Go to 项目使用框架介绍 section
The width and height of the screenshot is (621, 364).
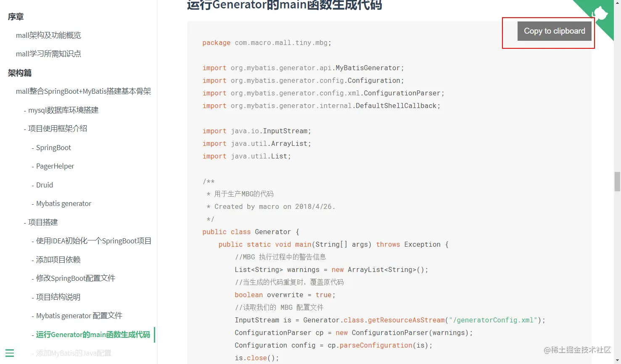tap(58, 129)
